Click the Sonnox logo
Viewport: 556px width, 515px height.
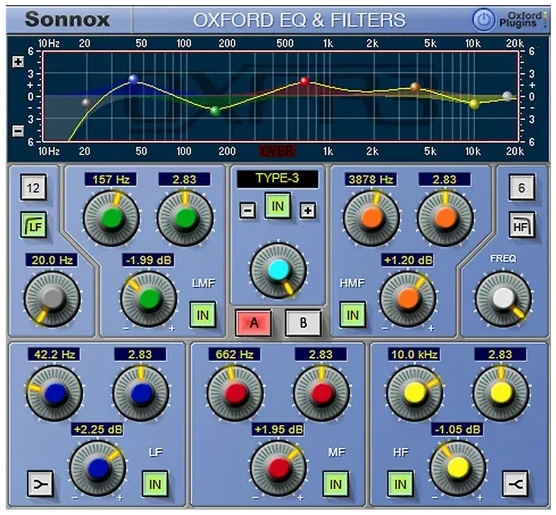click(x=67, y=19)
